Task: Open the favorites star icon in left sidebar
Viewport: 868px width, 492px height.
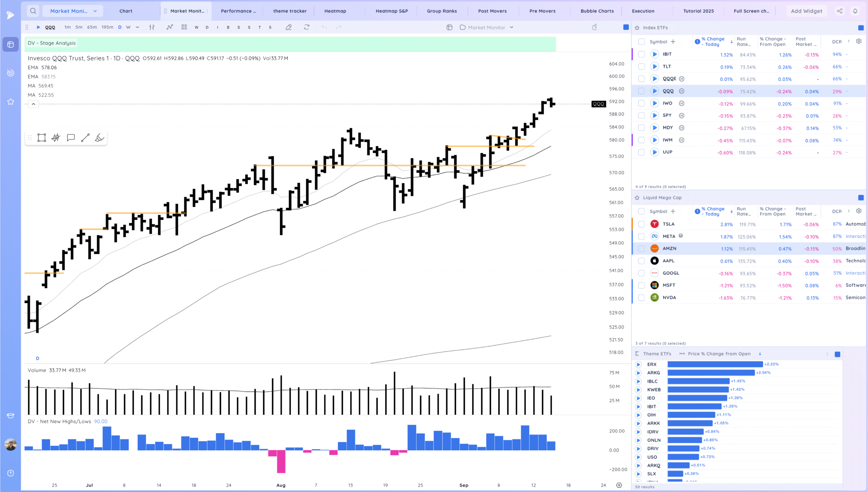Action: click(11, 101)
